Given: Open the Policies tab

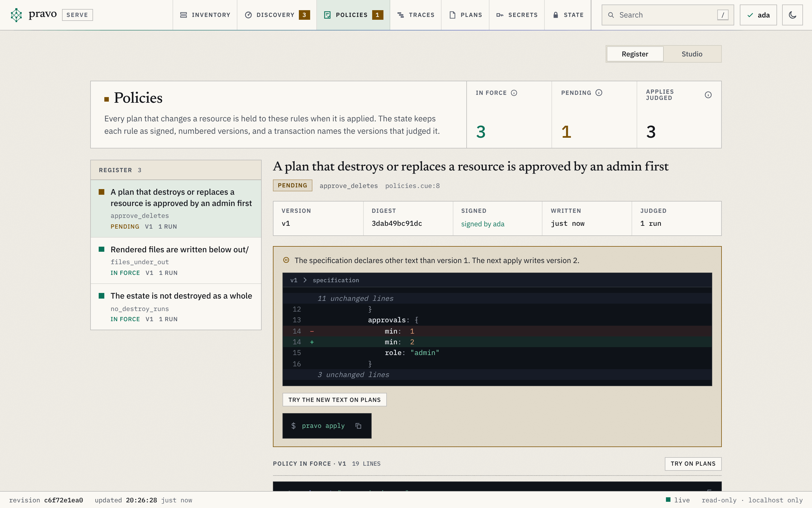Looking at the screenshot, I should coord(353,15).
